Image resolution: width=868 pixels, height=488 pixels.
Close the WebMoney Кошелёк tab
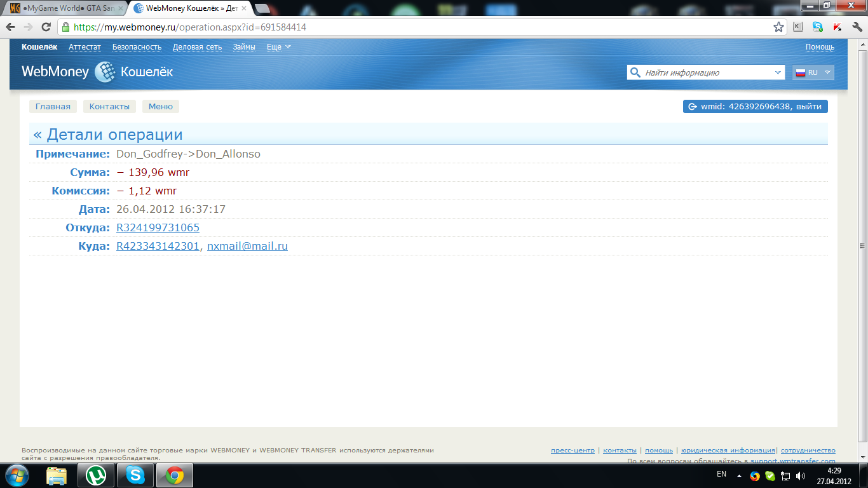[x=244, y=8]
